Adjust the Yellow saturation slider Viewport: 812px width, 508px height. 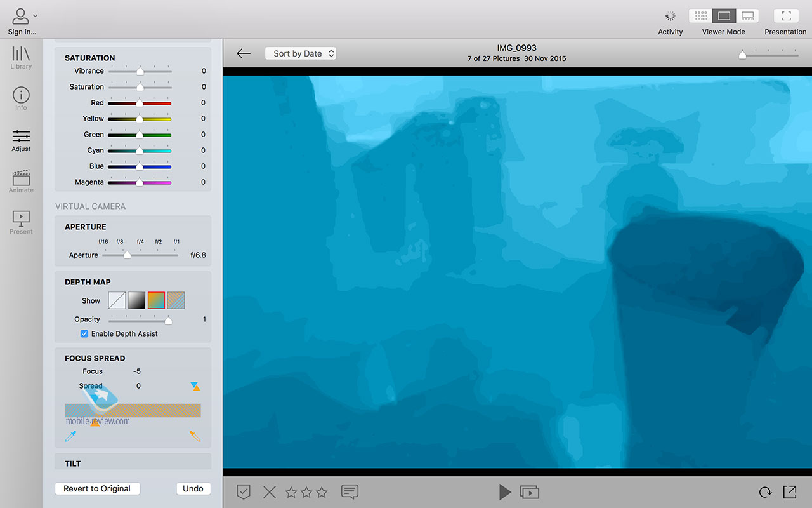(x=140, y=119)
